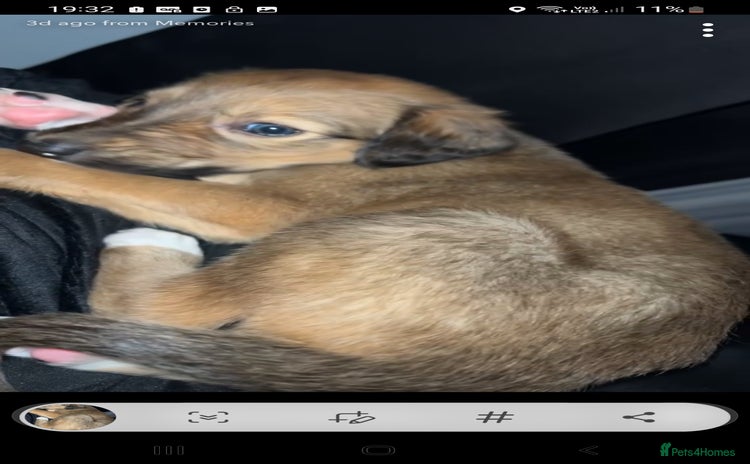Click the Pets4Homes watermark logo
The width and height of the screenshot is (750, 464).
click(698, 451)
